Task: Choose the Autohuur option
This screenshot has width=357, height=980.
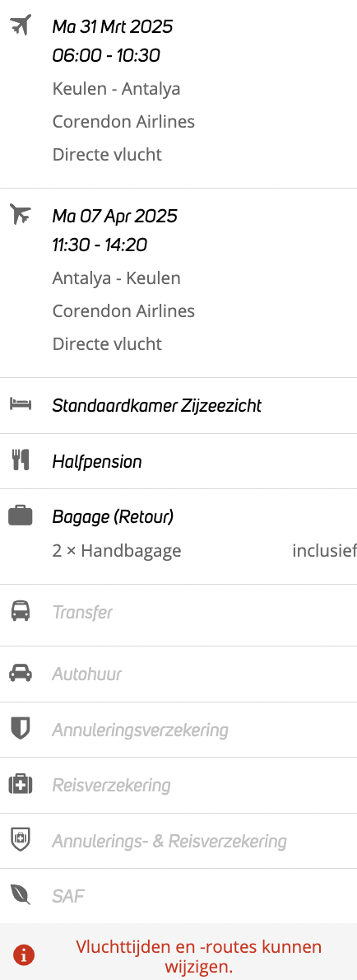Action: click(x=178, y=674)
